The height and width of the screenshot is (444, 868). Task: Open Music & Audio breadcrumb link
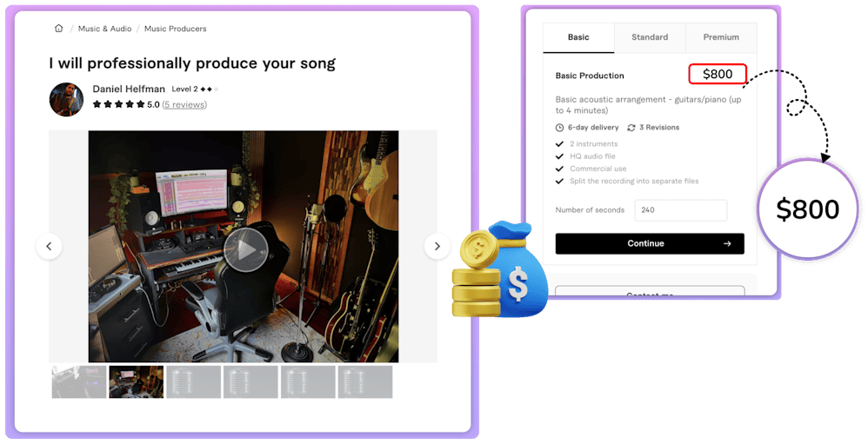click(104, 29)
